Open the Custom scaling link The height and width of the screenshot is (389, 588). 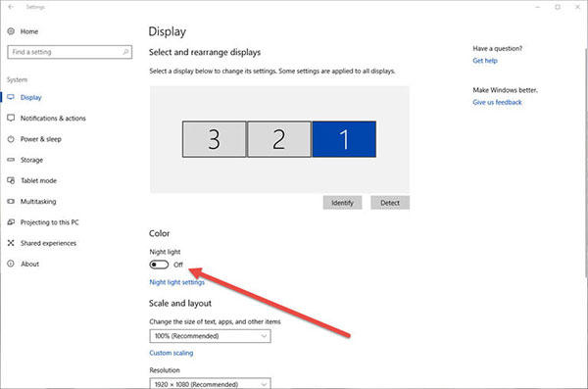pos(171,353)
